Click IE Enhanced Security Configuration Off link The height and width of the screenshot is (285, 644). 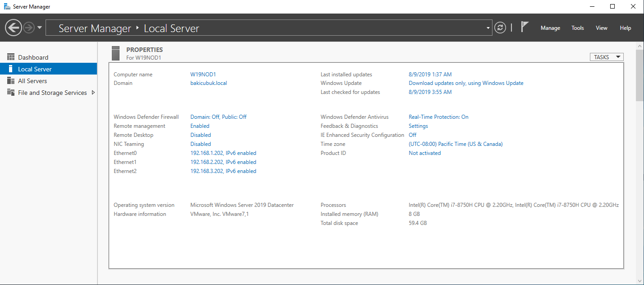tap(413, 135)
